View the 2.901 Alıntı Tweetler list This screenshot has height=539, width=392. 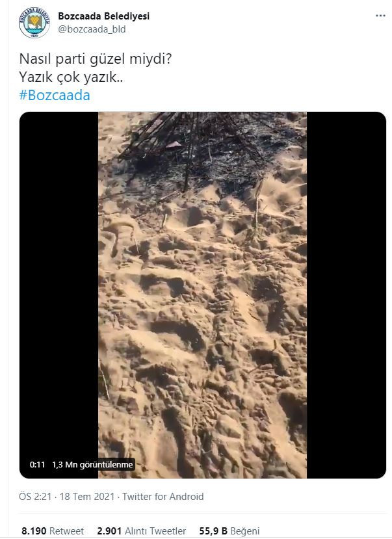point(142,531)
